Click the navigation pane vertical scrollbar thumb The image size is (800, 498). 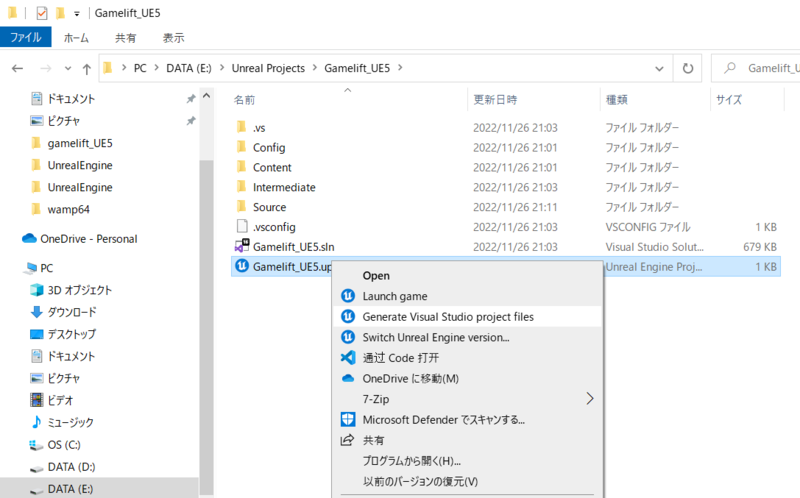click(207, 327)
